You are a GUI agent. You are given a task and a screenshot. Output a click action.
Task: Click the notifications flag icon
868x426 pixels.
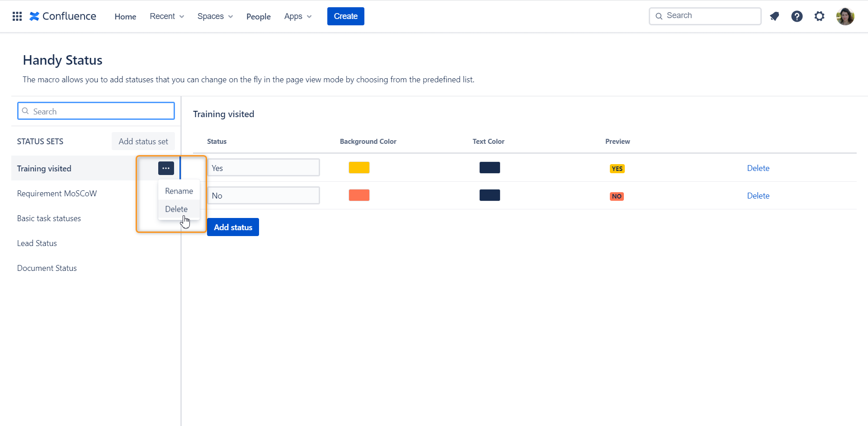coord(774,16)
